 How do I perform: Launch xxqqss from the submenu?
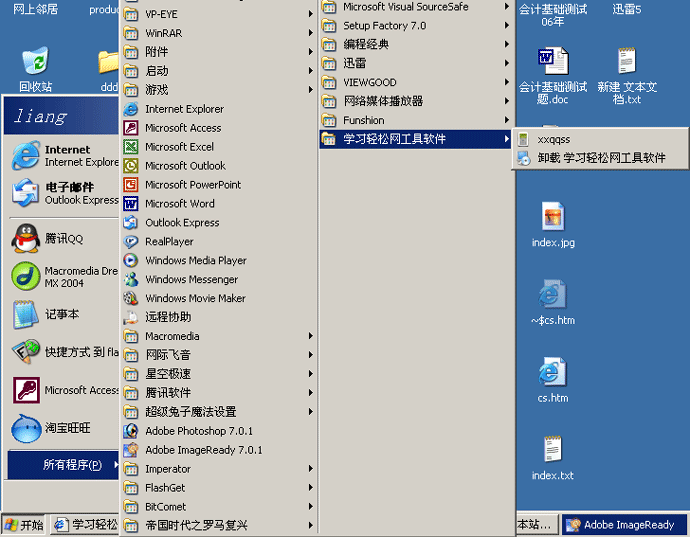point(600,139)
